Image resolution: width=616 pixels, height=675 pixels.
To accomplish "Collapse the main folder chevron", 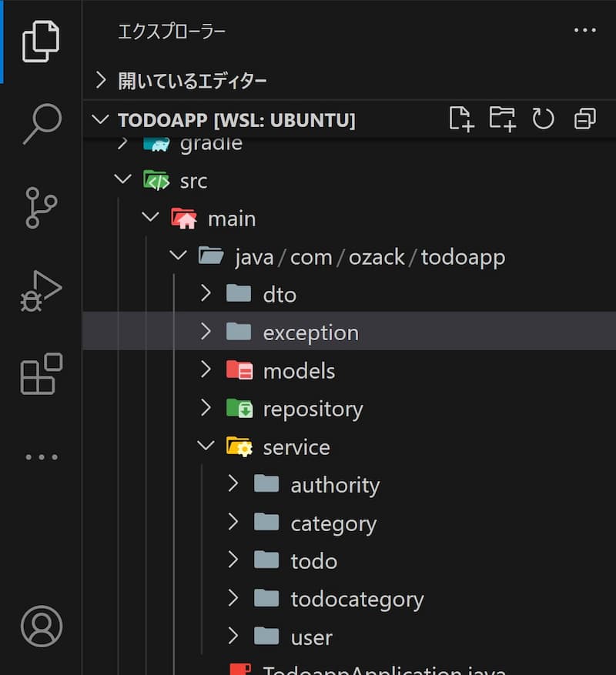I will point(150,217).
